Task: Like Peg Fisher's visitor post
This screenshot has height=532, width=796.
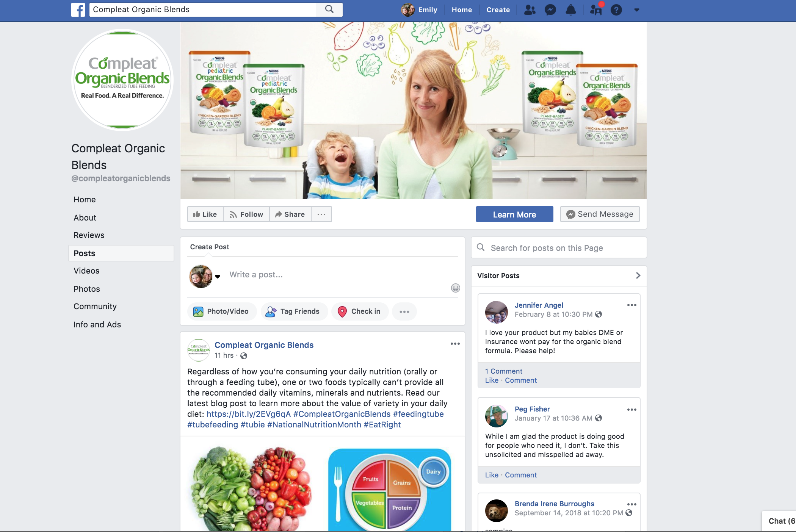Action: [x=492, y=475]
